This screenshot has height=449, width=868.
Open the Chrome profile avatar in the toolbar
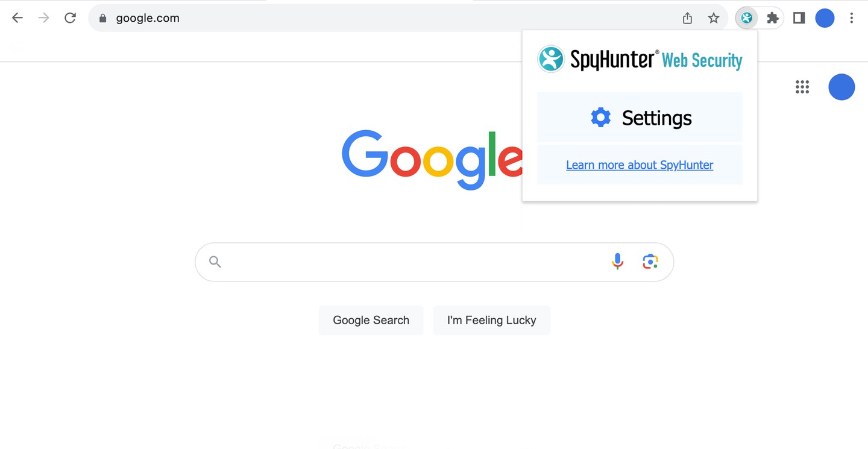[825, 18]
